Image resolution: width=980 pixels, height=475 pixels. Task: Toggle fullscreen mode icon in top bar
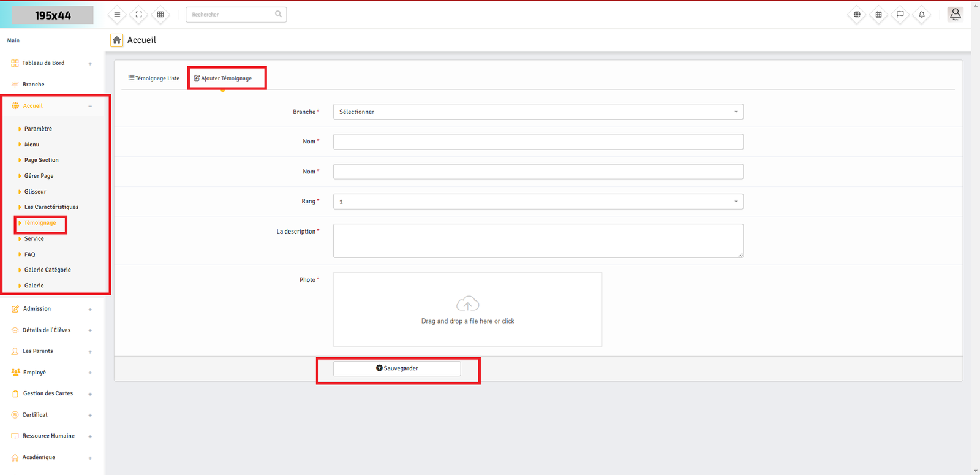[139, 15]
